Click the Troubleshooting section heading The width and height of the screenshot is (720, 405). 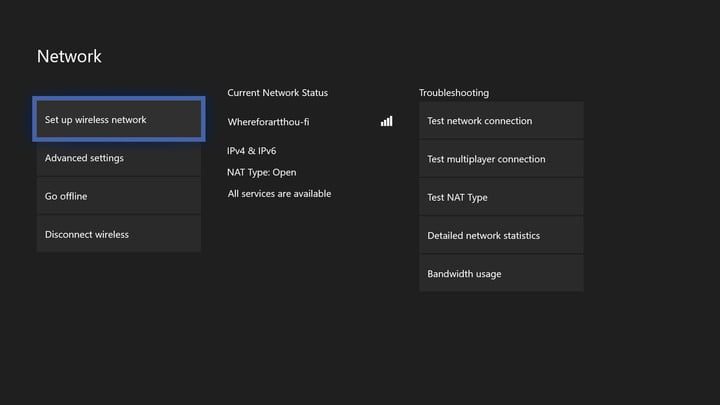(x=454, y=93)
